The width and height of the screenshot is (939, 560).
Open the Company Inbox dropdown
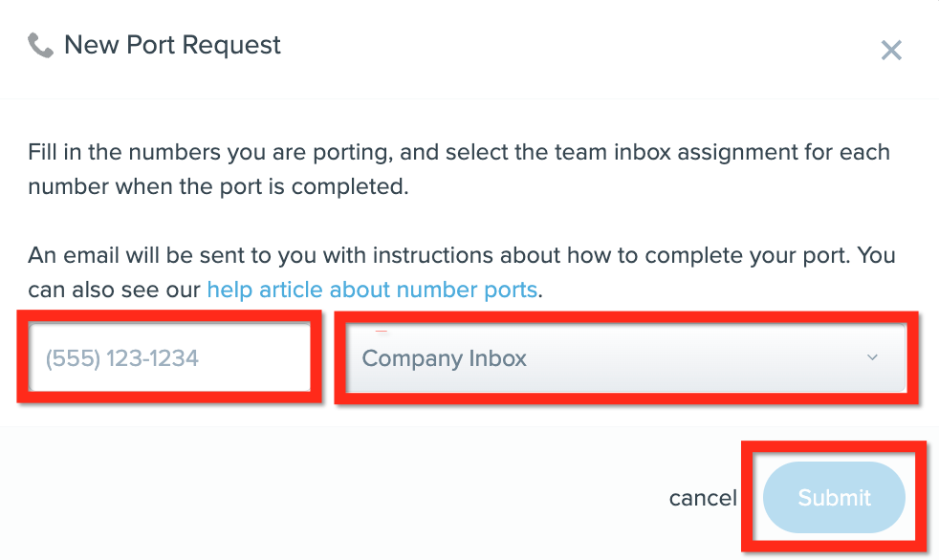point(625,357)
